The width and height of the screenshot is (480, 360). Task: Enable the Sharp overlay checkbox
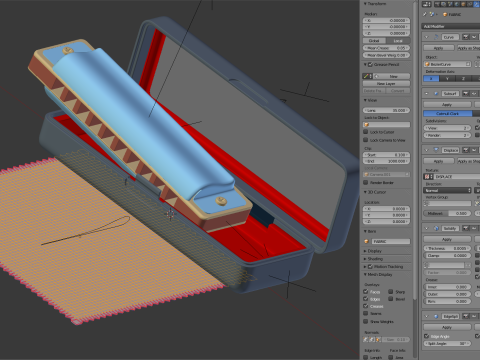391,292
